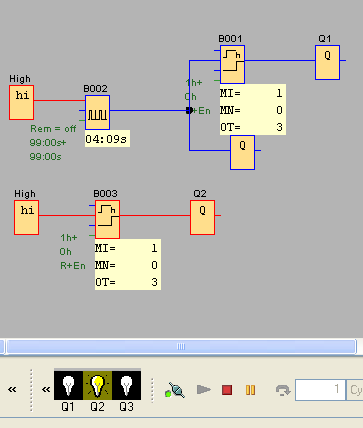
Task: Click the B001 parameter box showing MI=1
Action: coord(253,110)
